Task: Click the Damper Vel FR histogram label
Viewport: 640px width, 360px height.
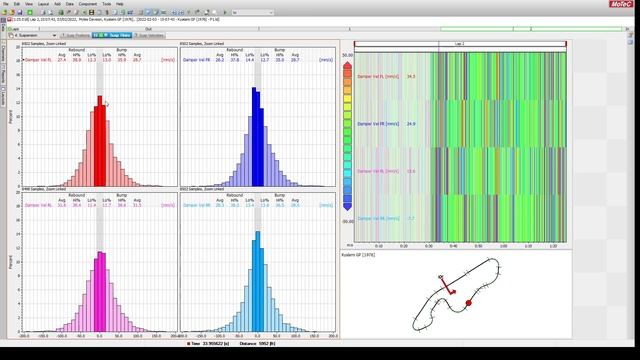Action: 197,60
